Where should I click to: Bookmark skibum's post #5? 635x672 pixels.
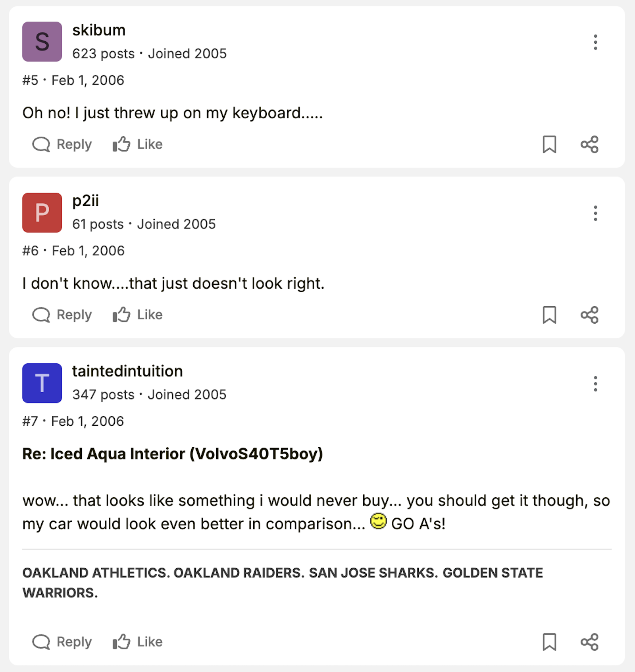tap(549, 144)
